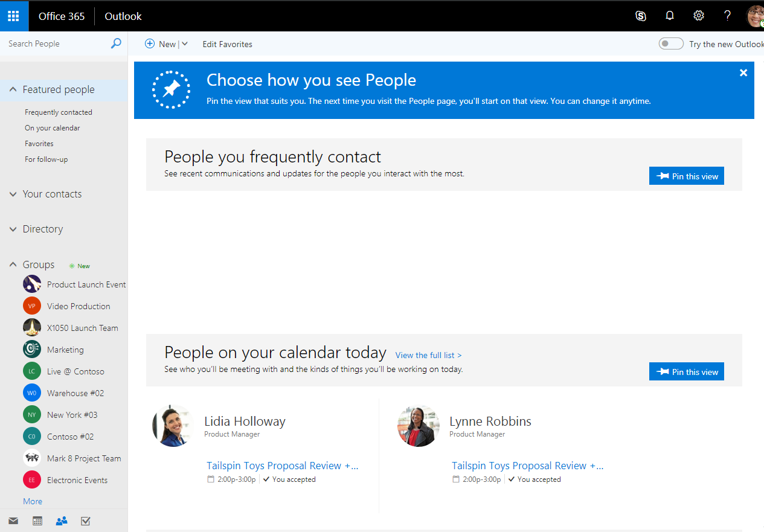This screenshot has width=764, height=532.
Task: Open the Mark 8 Project Team group icon
Action: 32,458
